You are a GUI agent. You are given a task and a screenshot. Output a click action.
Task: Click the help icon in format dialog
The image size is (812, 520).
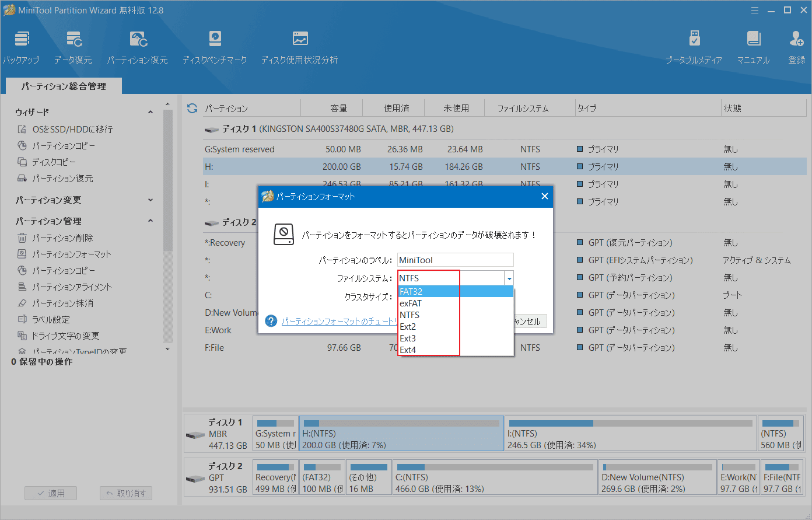tap(271, 321)
